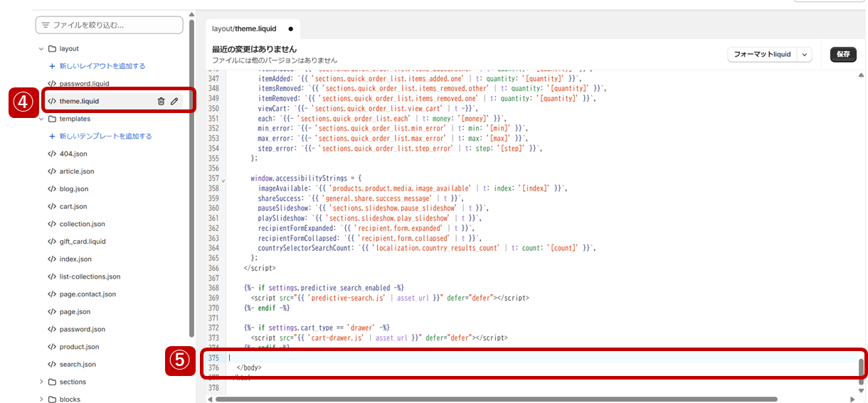Open blog.json template file

pyautogui.click(x=74, y=189)
